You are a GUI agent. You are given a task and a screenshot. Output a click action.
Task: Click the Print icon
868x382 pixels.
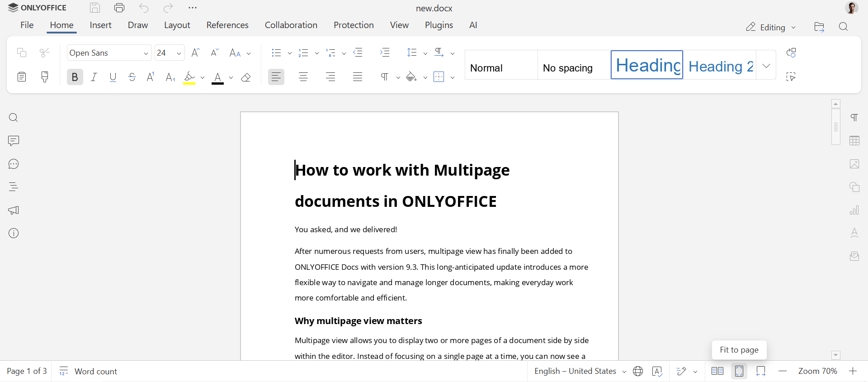[119, 8]
